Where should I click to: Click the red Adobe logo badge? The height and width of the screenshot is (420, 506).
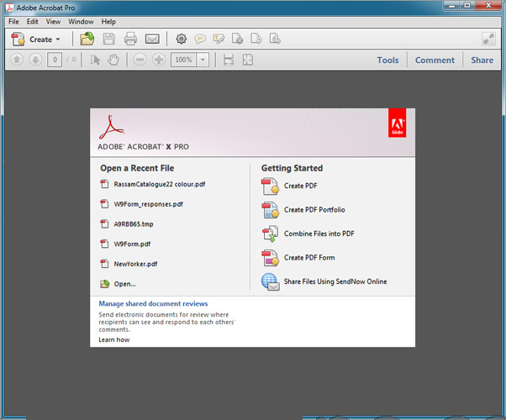click(397, 123)
